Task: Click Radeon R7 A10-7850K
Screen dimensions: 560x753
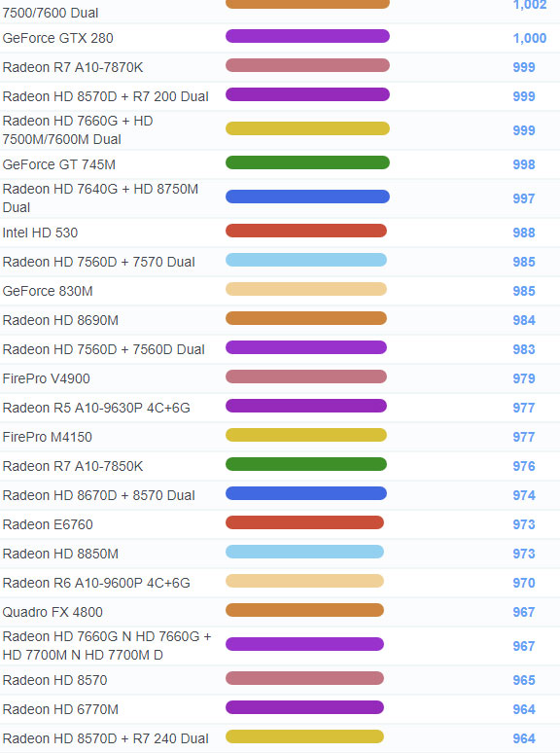Action: (x=73, y=466)
